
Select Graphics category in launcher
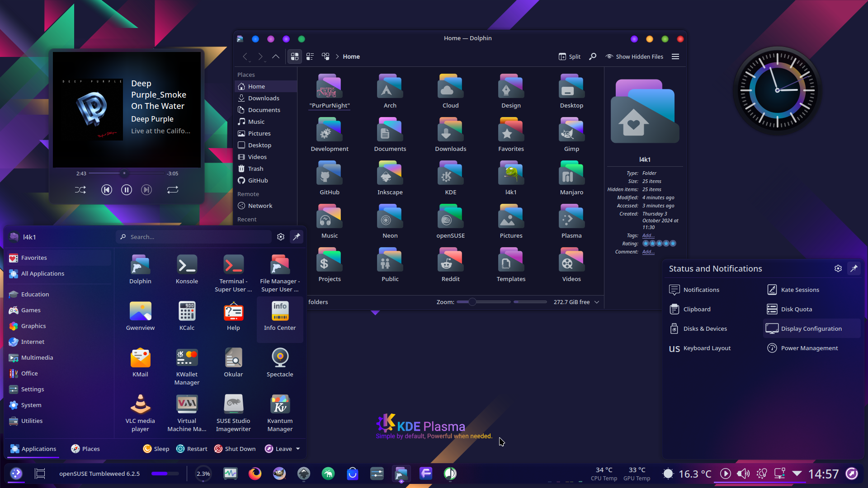click(x=59, y=326)
